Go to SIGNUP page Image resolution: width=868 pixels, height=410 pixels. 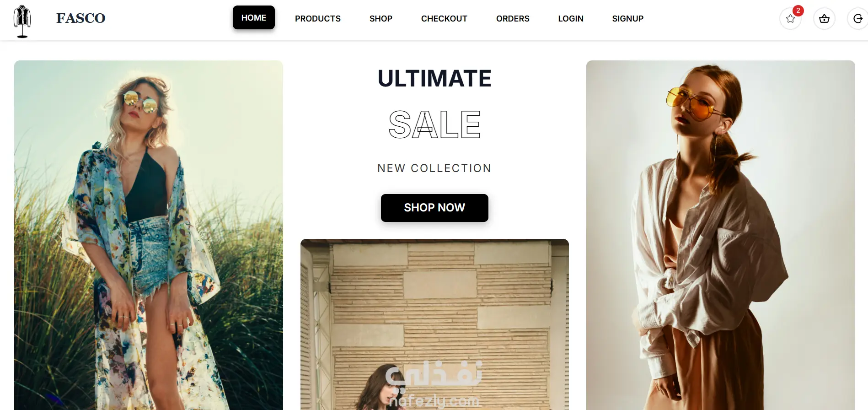(x=628, y=19)
